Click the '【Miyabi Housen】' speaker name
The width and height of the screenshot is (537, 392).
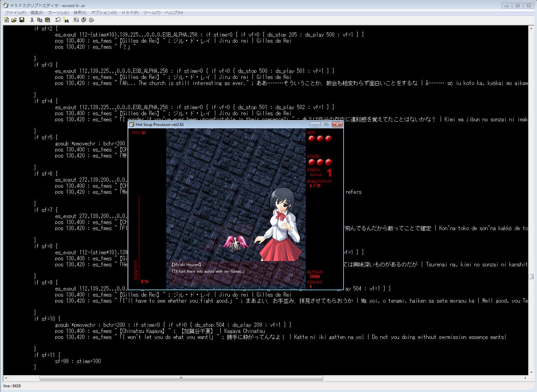tap(186, 265)
